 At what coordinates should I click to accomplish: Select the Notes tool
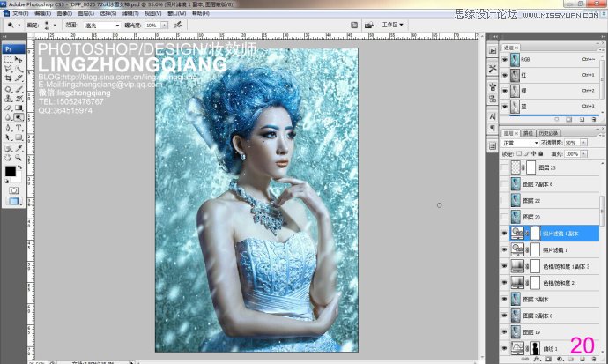click(x=8, y=148)
